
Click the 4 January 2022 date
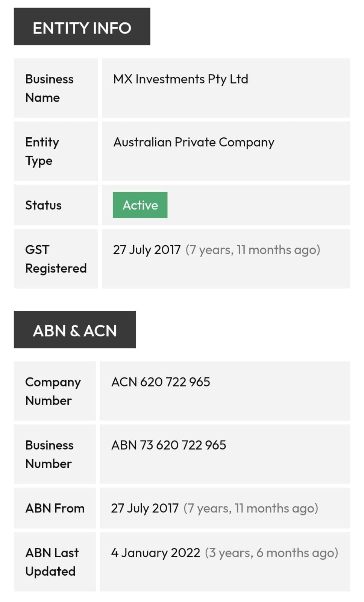(156, 553)
